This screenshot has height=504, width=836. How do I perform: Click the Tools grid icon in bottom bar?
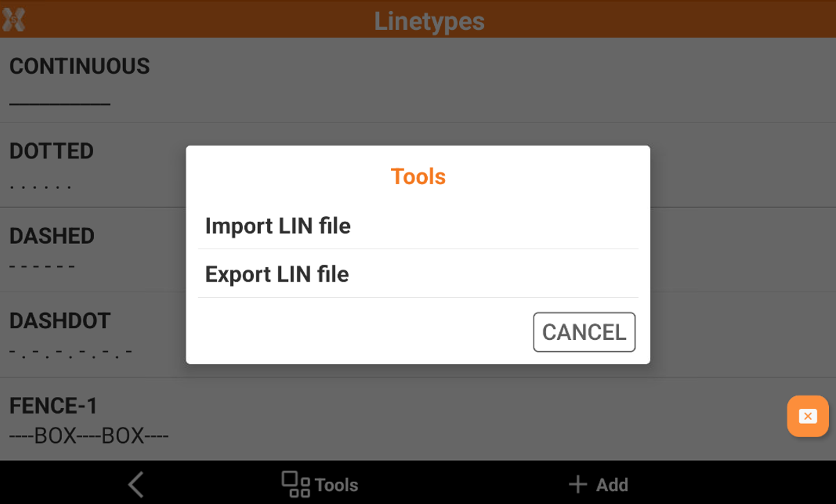coord(296,485)
